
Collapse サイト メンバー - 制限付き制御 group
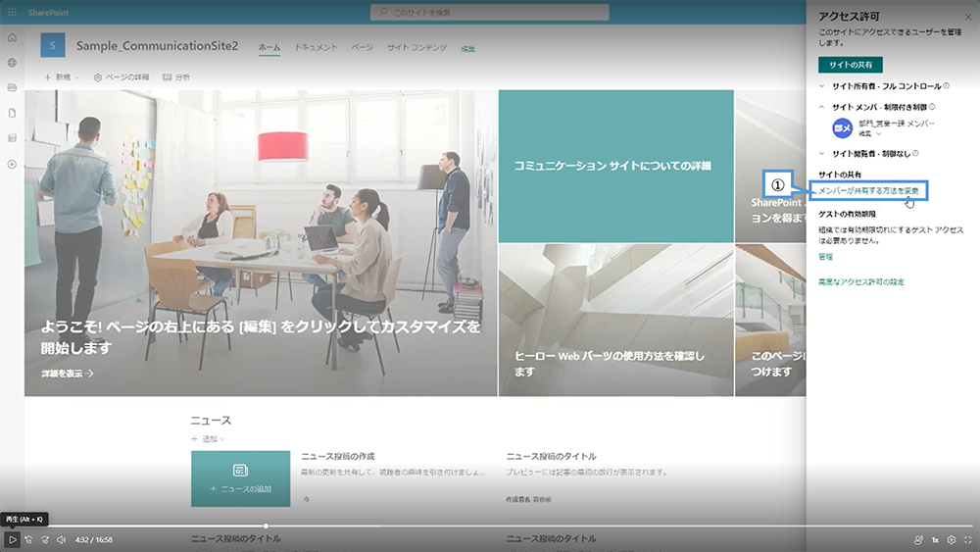[822, 107]
